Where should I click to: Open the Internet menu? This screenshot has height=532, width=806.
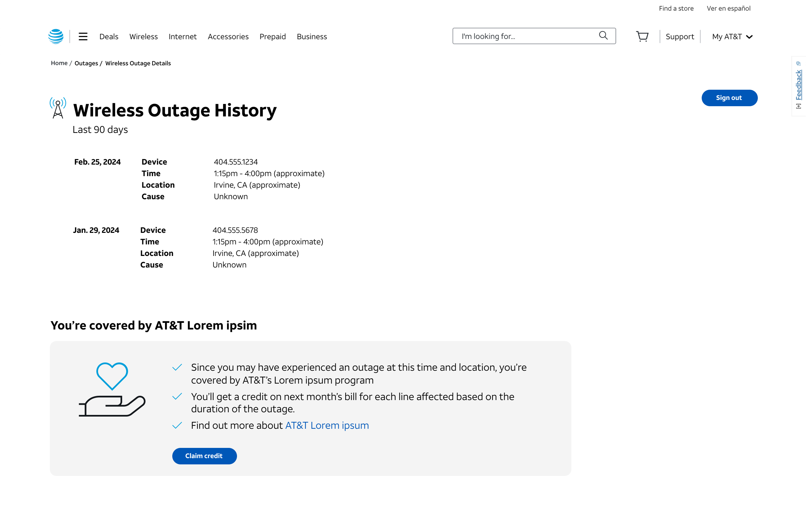pyautogui.click(x=183, y=37)
